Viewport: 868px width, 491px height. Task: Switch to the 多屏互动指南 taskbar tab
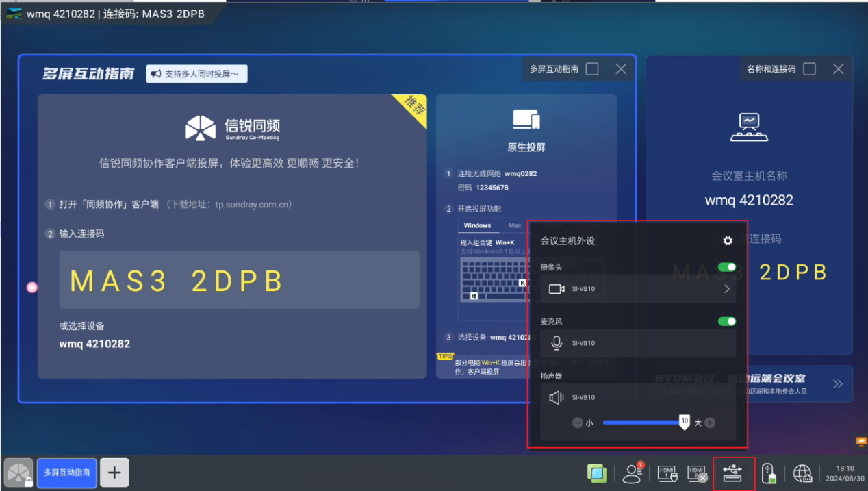click(x=67, y=473)
